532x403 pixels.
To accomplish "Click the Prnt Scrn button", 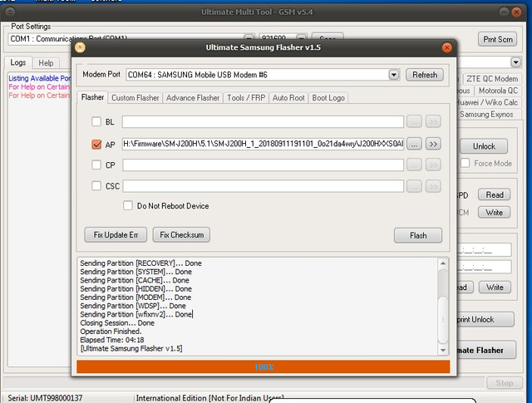I will pos(498,39).
